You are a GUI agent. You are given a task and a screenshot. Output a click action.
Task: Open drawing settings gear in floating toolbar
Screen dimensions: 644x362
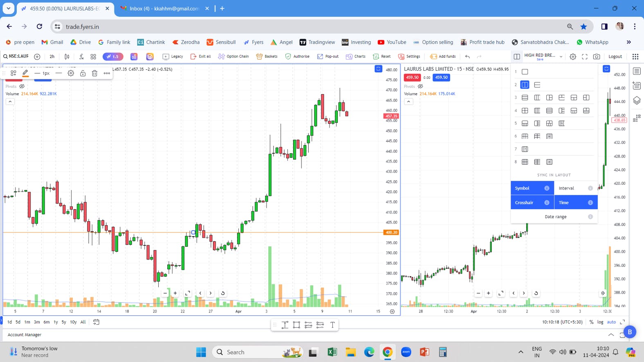pos(71,73)
